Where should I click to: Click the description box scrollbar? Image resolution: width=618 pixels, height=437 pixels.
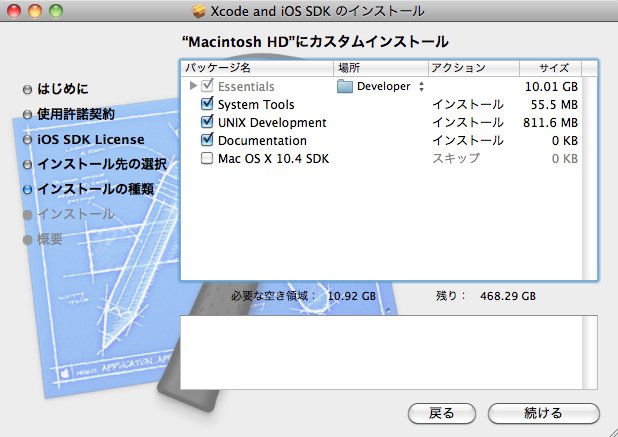point(589,352)
